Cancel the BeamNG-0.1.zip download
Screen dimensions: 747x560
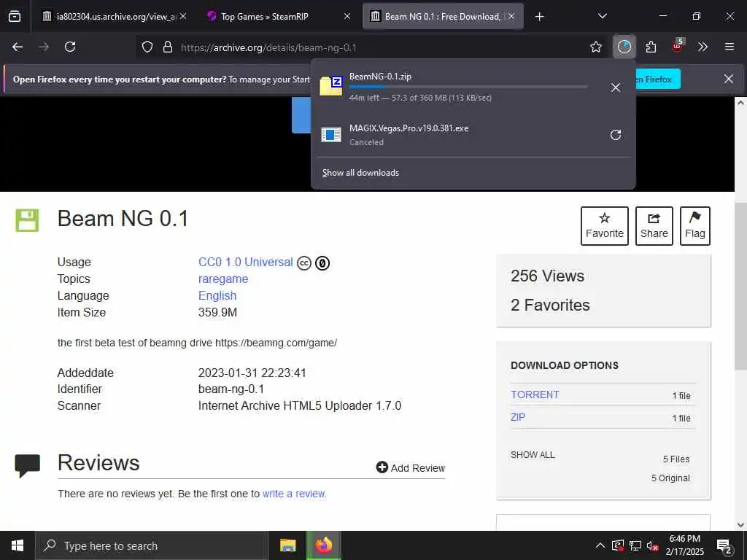coord(616,87)
